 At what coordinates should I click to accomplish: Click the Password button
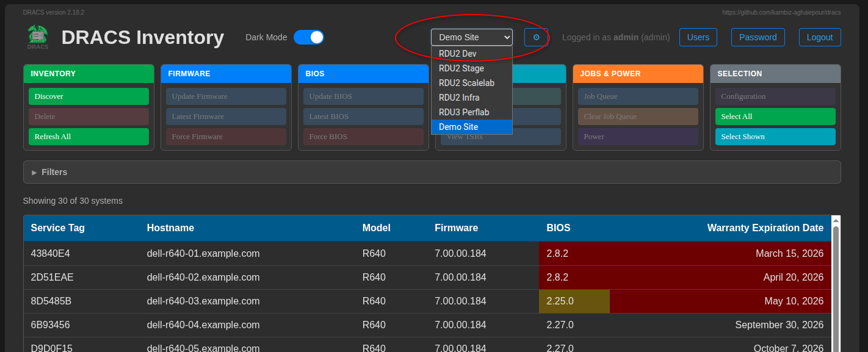tap(758, 37)
